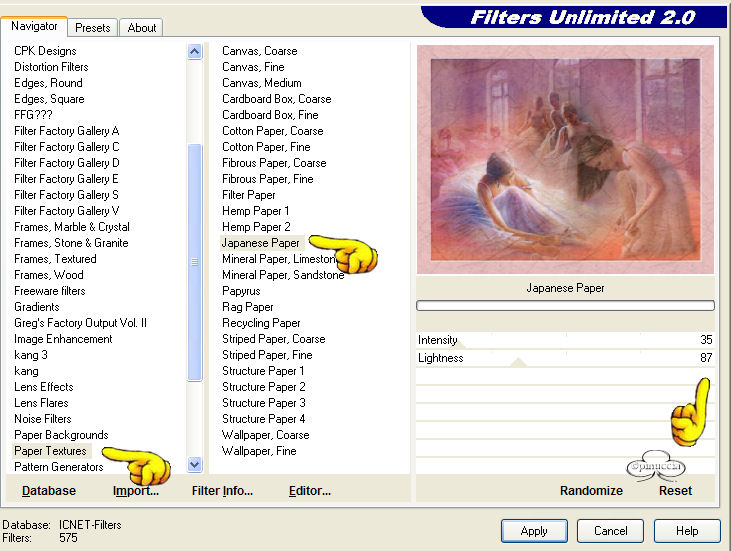Image resolution: width=731 pixels, height=551 pixels.
Task: Select the Frames, Wood category
Action: click(x=48, y=275)
